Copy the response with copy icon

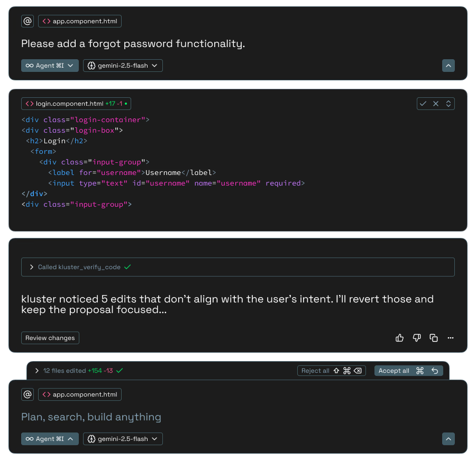click(x=434, y=338)
